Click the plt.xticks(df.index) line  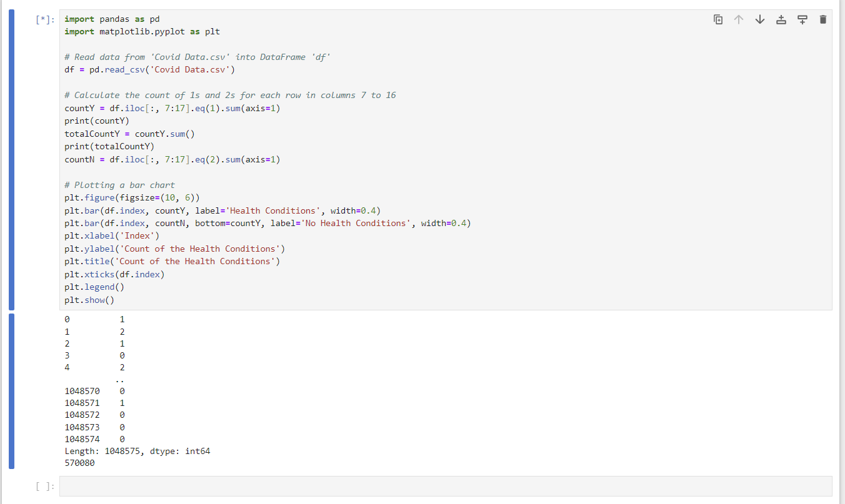[114, 274]
